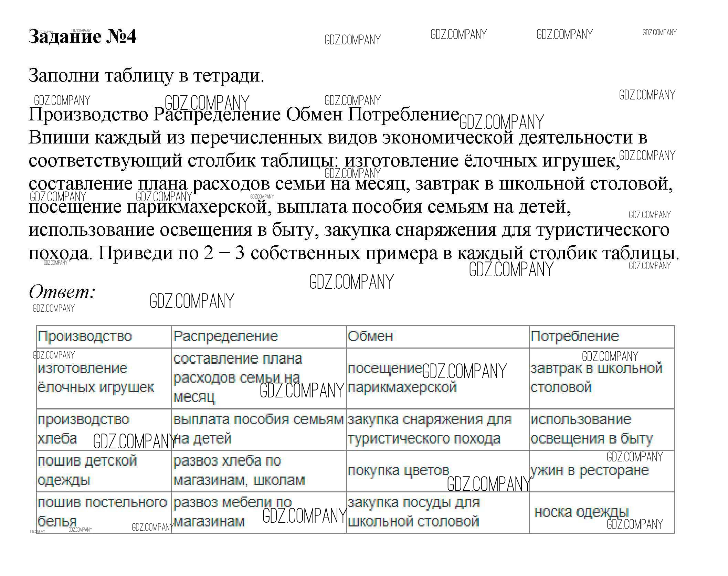Screen dimensions: 728x576
Task: Click the 'Заполни таблицу в тетради' sentence
Action: coord(146,75)
